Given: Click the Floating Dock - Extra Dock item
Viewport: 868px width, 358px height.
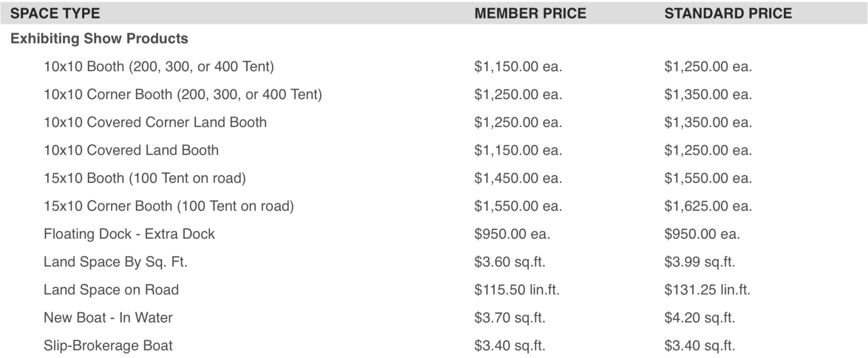Looking at the screenshot, I should 129,234.
